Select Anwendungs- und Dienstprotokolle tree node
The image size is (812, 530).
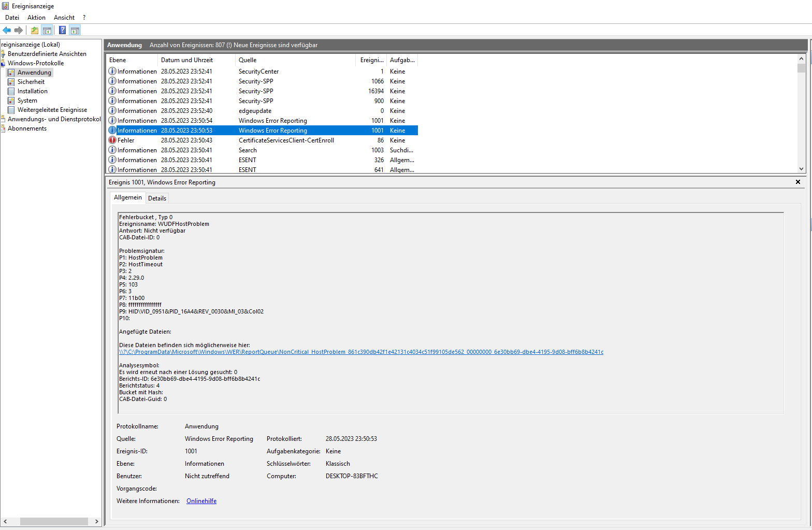(54, 119)
